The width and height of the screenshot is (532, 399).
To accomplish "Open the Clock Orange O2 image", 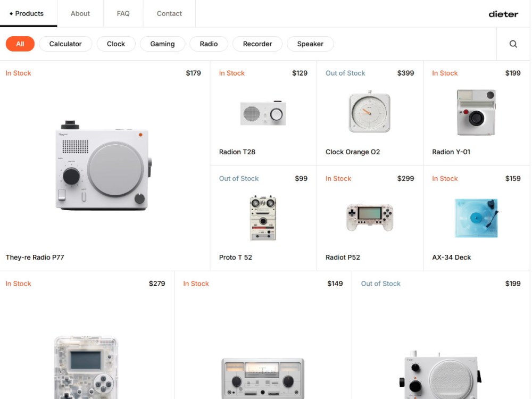I will (370, 112).
